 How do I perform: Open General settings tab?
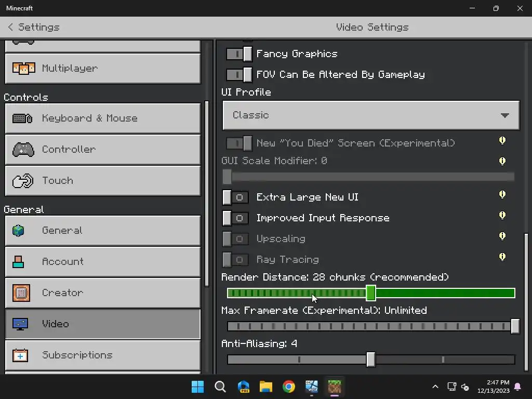click(x=103, y=230)
